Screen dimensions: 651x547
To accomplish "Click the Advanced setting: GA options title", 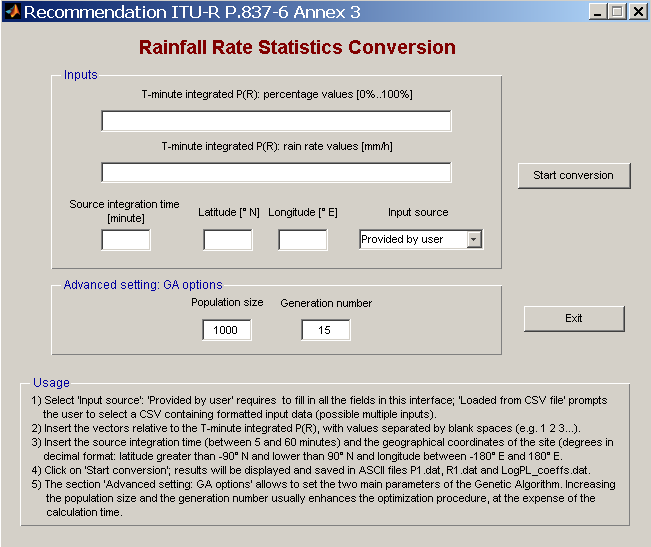I will (143, 285).
